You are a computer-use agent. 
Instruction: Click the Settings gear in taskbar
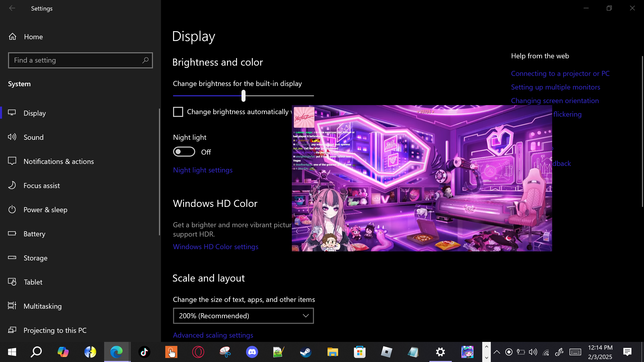pos(440,352)
